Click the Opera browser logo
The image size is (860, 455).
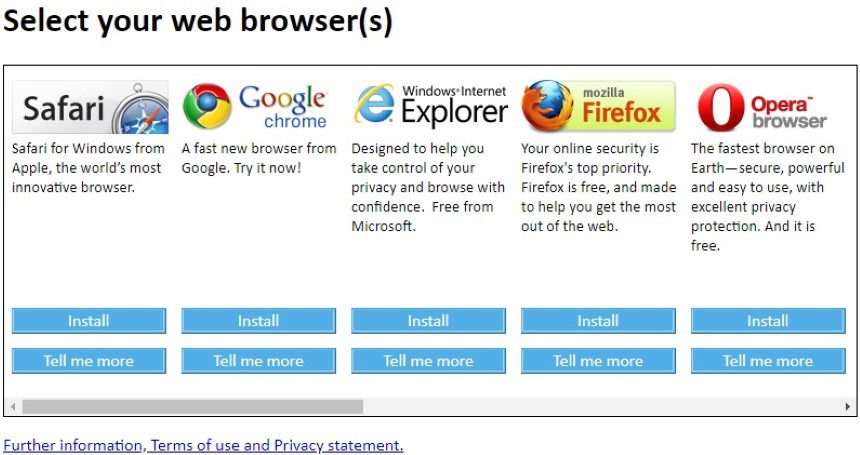click(x=762, y=107)
